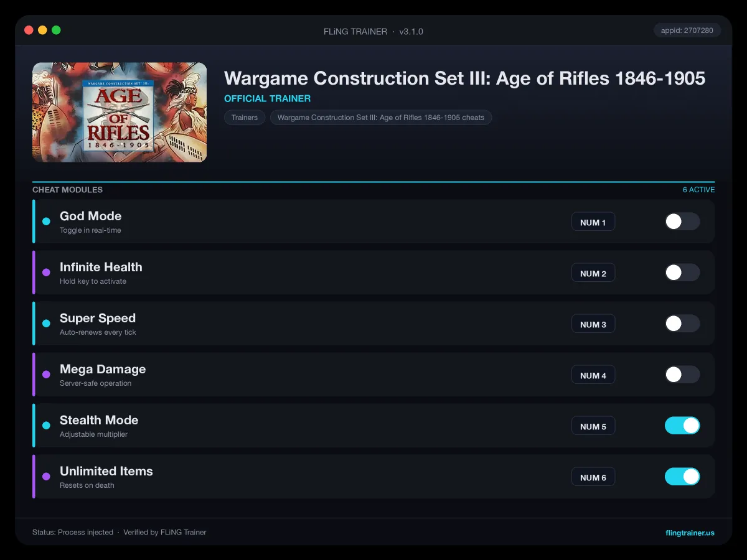Click the NUM 4 hotkey button
The width and height of the screenshot is (747, 560).
pos(593,375)
